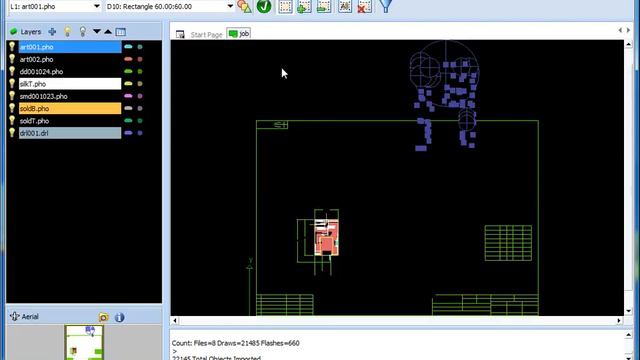The image size is (640, 360).
Task: Select the soldT.pho layer row
Action: (x=70, y=121)
